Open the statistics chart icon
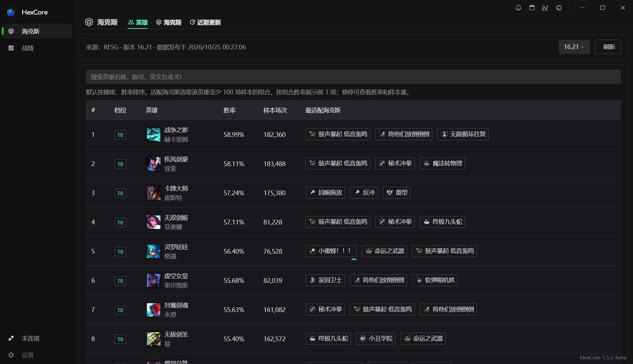 pyautogui.click(x=545, y=8)
